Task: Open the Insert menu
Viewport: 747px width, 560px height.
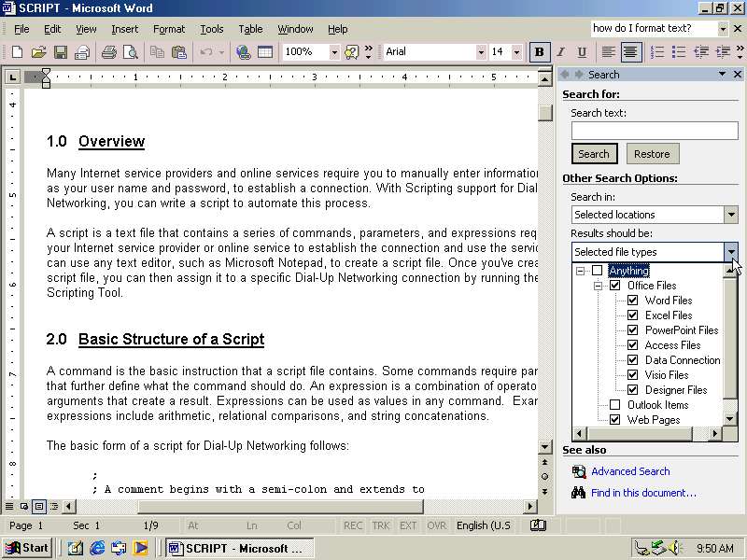Action: click(125, 29)
